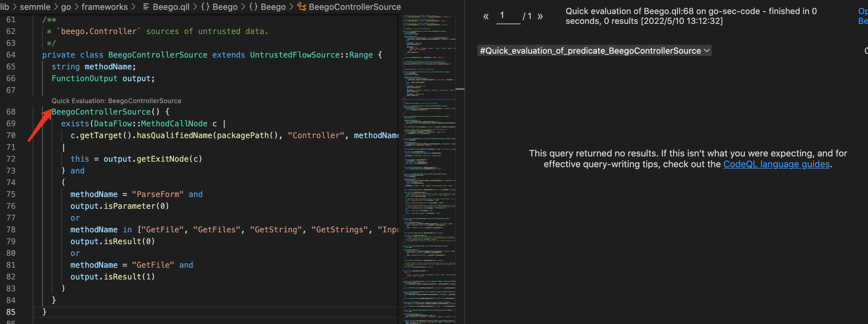This screenshot has width=868, height=324.
Task: Click 'output.isParameter(0)' on line 76
Action: 120,206
